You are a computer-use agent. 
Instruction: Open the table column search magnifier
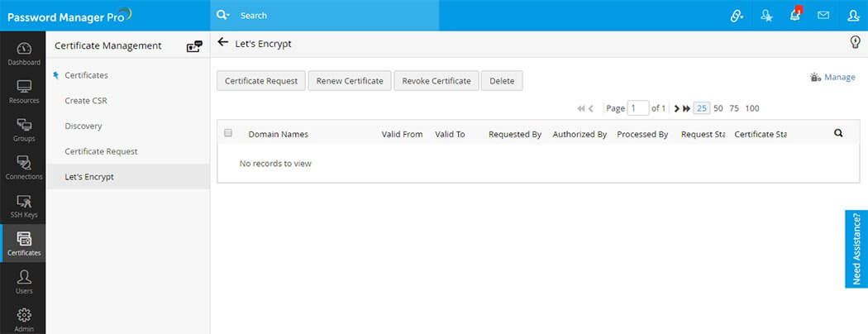coord(838,133)
